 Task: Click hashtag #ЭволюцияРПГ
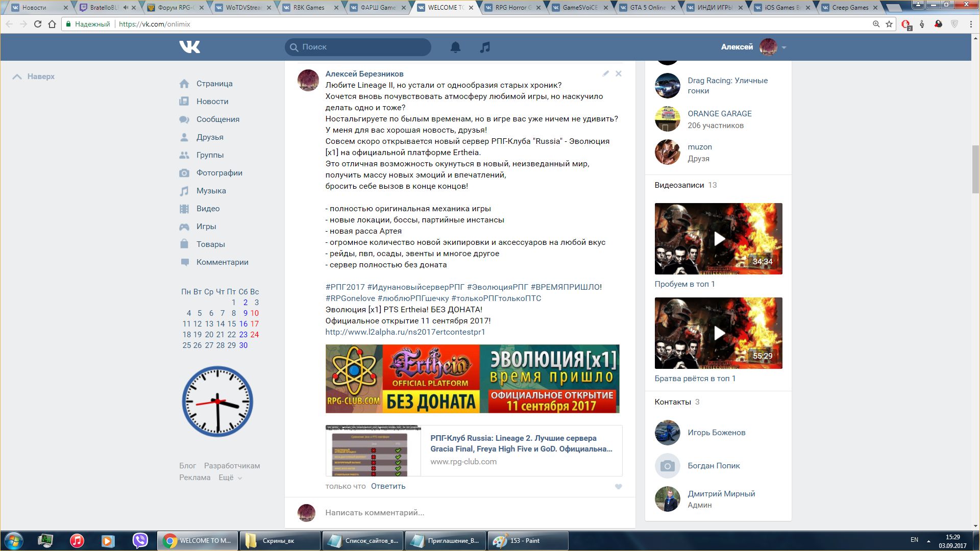tap(498, 287)
